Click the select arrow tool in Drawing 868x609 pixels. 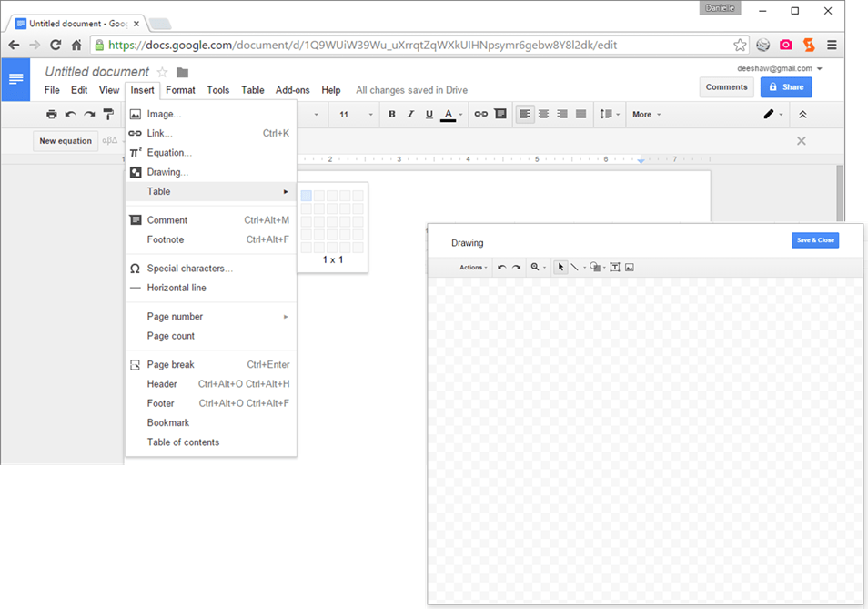coord(560,267)
